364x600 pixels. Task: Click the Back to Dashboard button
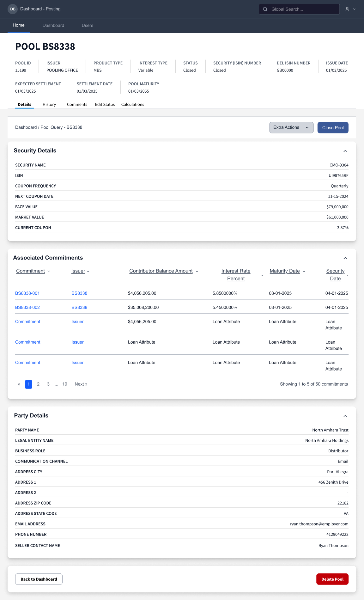39,579
